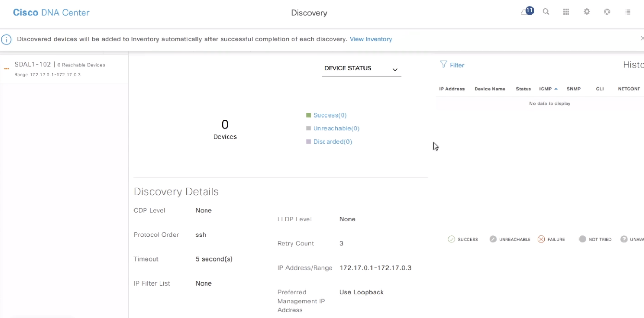The width and height of the screenshot is (644, 318).
Task: Click the info icon in the banner
Action: point(6,39)
